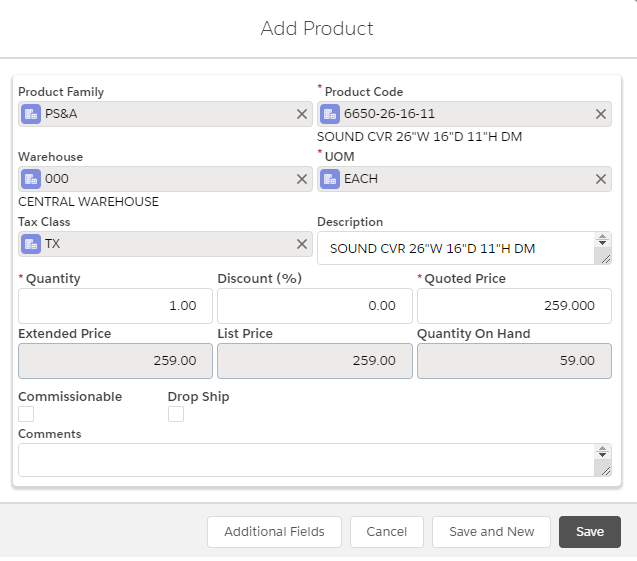Screen dimensions: 637x561
Task: Open the Tax Class TX lookup field
Action: point(165,244)
